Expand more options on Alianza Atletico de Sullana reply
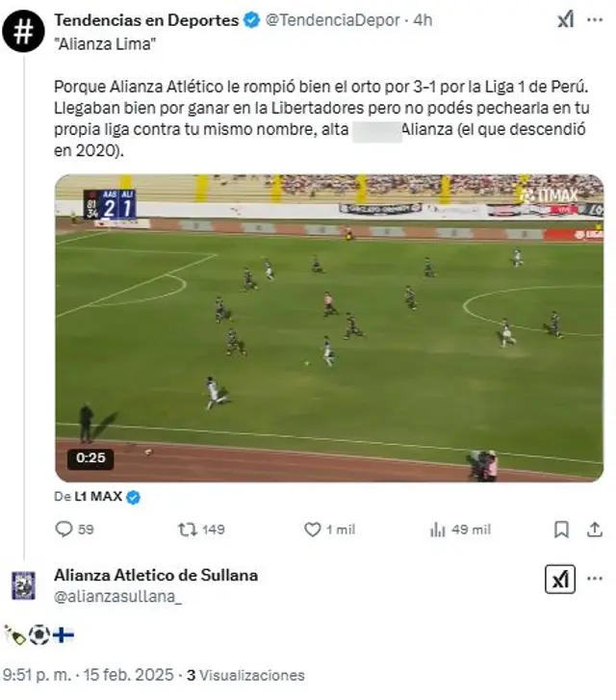Screen dimensions: 616x700 point(595,579)
